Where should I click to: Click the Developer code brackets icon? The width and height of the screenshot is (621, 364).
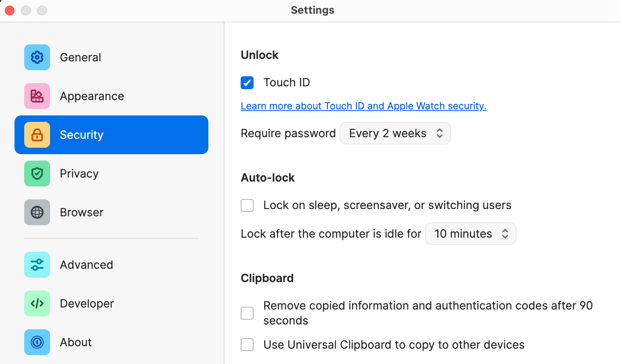(37, 303)
